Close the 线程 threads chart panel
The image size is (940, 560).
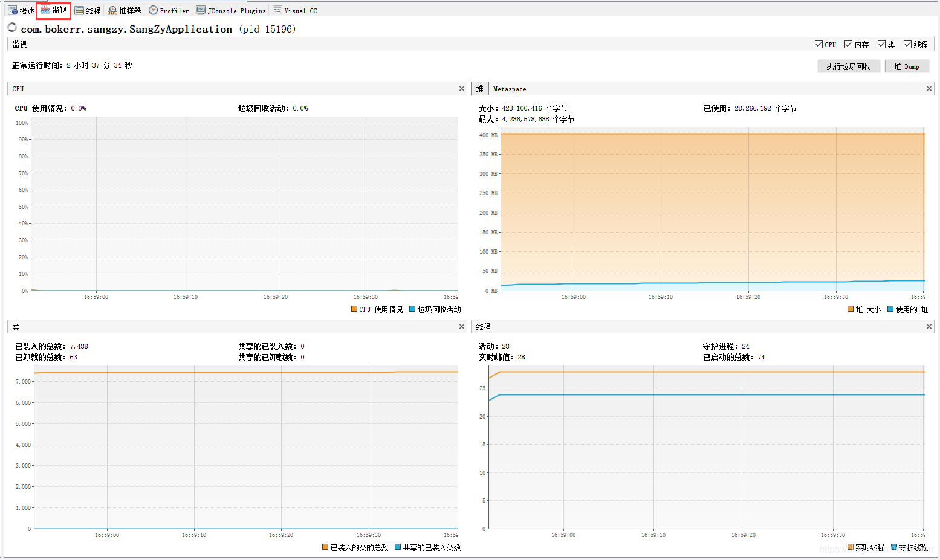[929, 327]
